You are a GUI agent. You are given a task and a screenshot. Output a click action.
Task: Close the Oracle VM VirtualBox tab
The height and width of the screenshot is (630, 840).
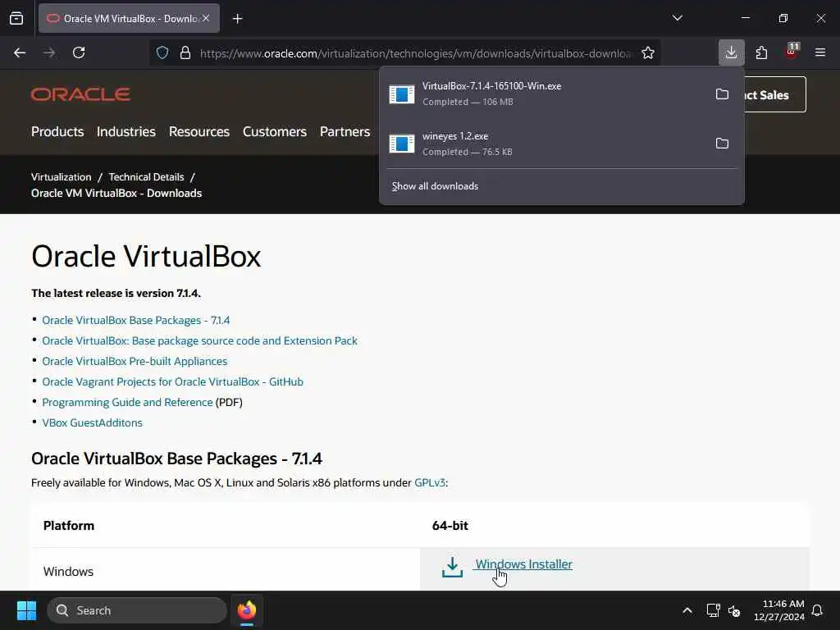coord(206,18)
